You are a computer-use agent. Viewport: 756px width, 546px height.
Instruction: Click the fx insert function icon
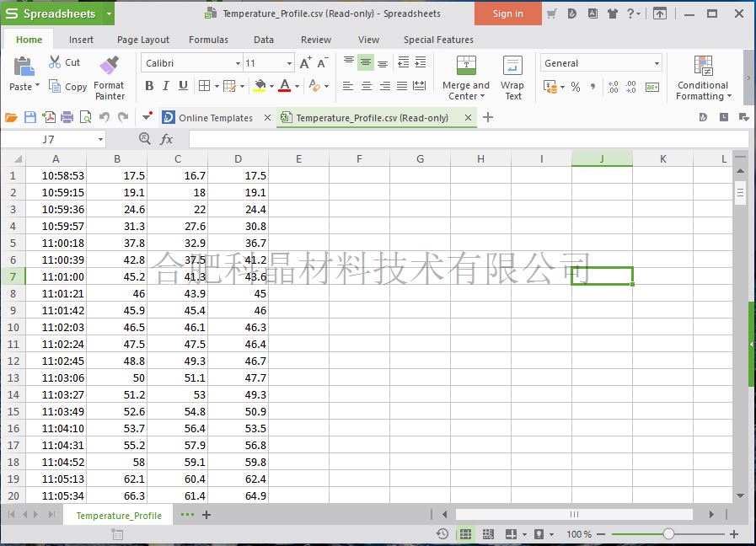pyautogui.click(x=167, y=139)
